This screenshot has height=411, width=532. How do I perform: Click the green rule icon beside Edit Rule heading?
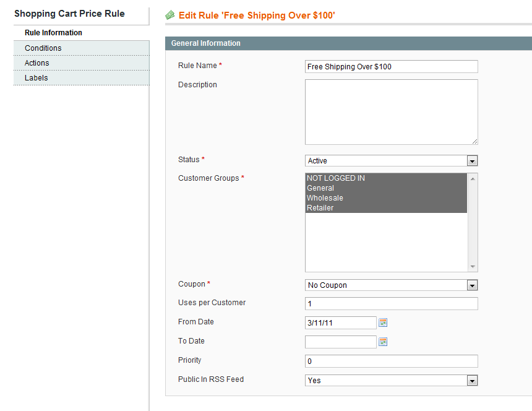[x=170, y=15]
